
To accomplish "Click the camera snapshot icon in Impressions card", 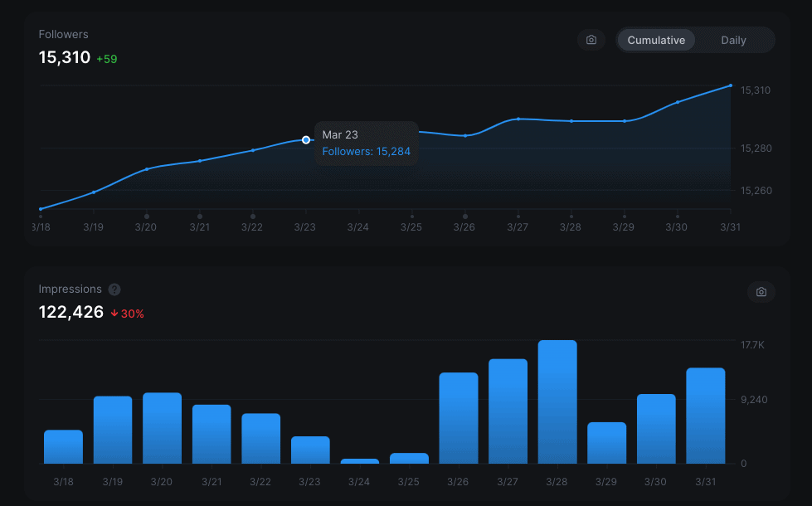I will [761, 292].
